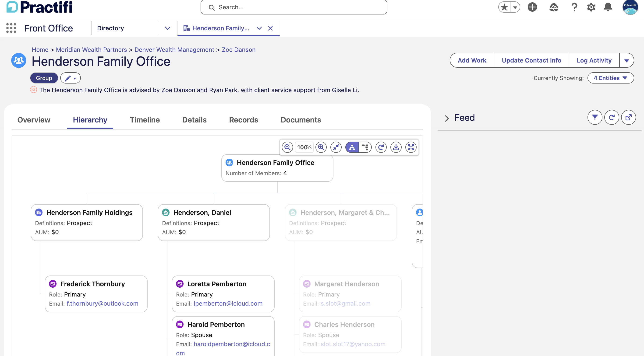Open the App Launcher grid
The height and width of the screenshot is (356, 644).
click(x=11, y=28)
